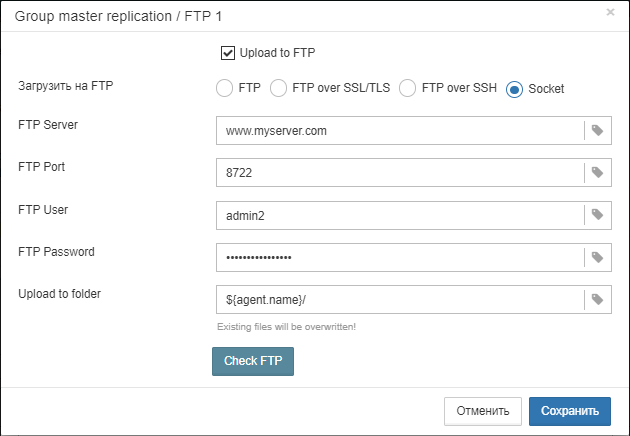Open tag picker for FTP User field

[597, 215]
